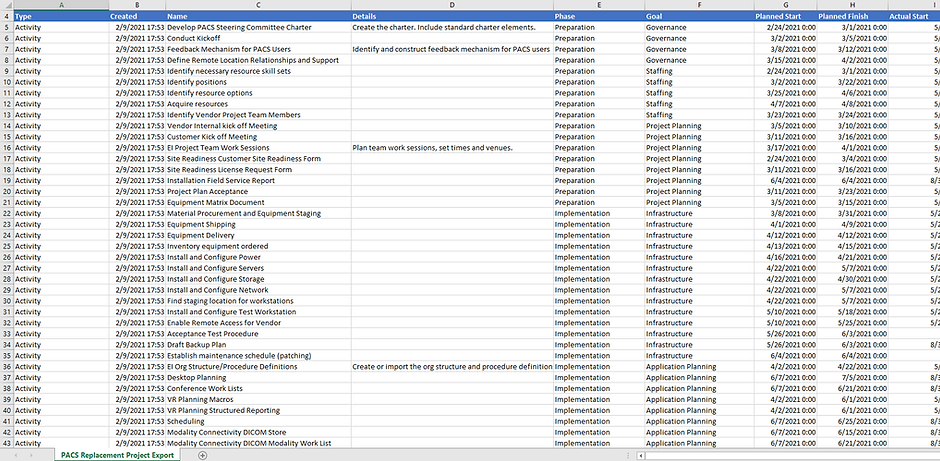Select column G header
Image resolution: width=940 pixels, height=461 pixels.
(785, 5)
